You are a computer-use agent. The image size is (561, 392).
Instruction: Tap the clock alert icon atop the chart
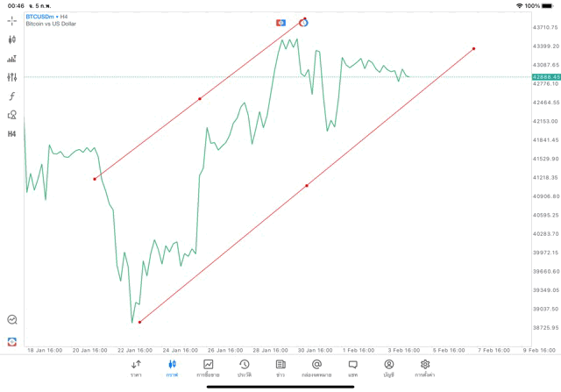pyautogui.click(x=303, y=22)
